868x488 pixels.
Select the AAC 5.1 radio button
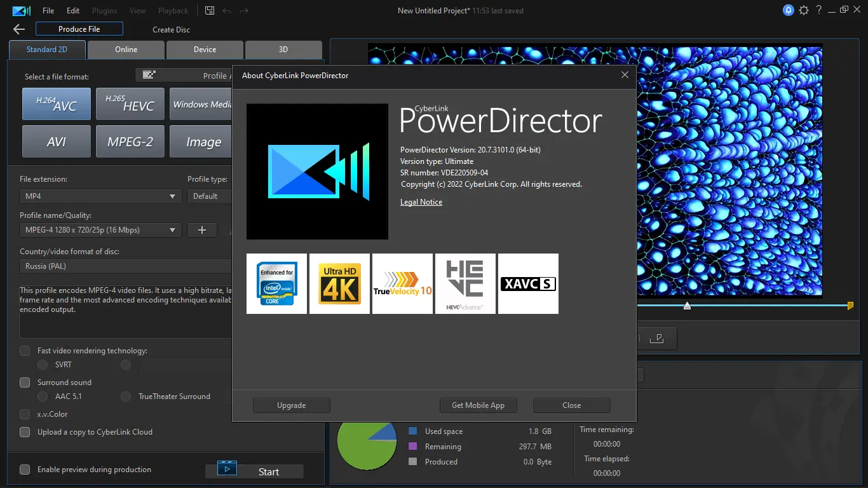(x=43, y=396)
